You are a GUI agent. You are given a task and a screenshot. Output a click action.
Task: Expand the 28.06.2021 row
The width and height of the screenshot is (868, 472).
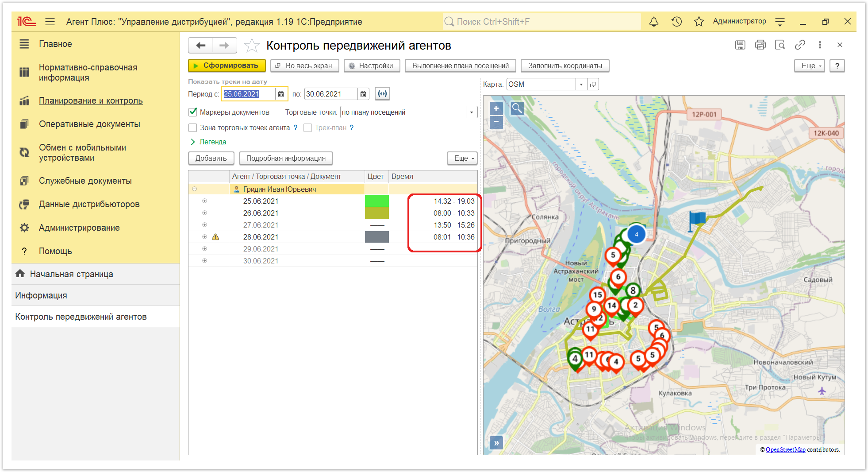tap(204, 237)
